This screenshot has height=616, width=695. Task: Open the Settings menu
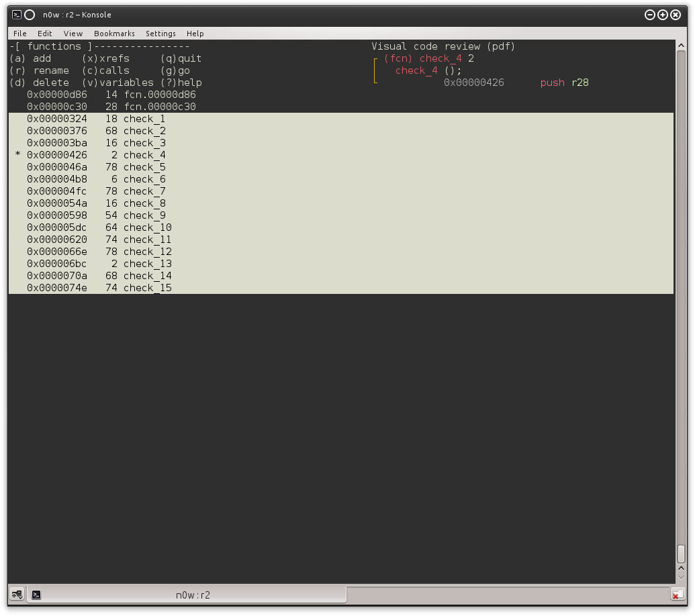[x=160, y=34]
